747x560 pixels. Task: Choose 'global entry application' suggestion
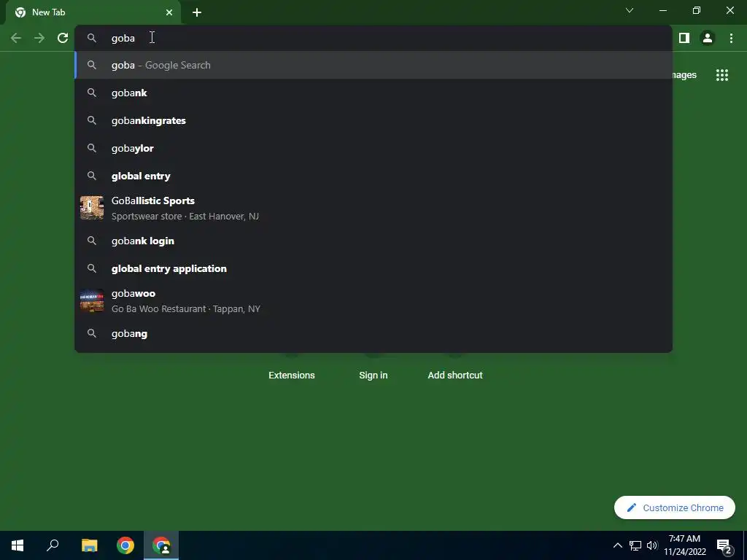point(373,268)
